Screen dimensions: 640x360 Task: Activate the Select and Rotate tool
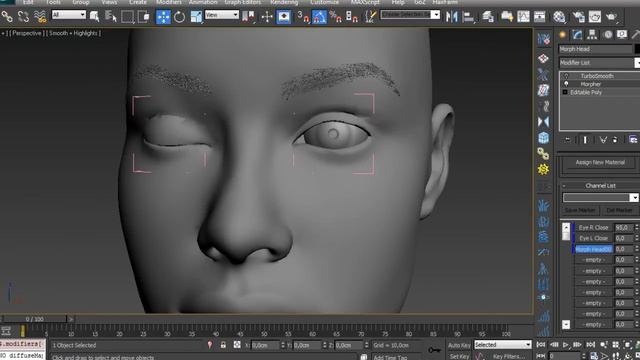[x=180, y=17]
